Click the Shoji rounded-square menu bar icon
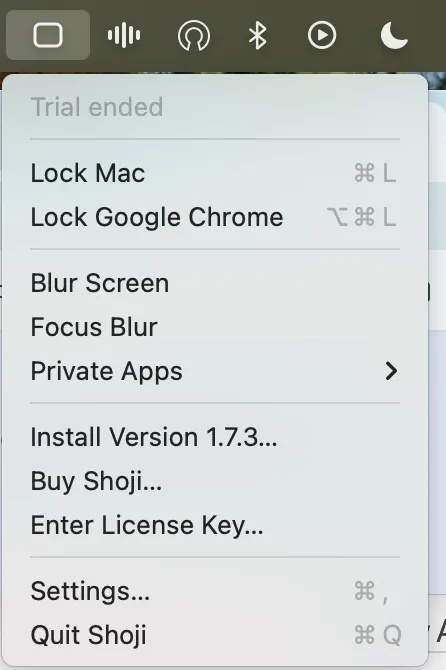This screenshot has width=446, height=670. coord(48,35)
